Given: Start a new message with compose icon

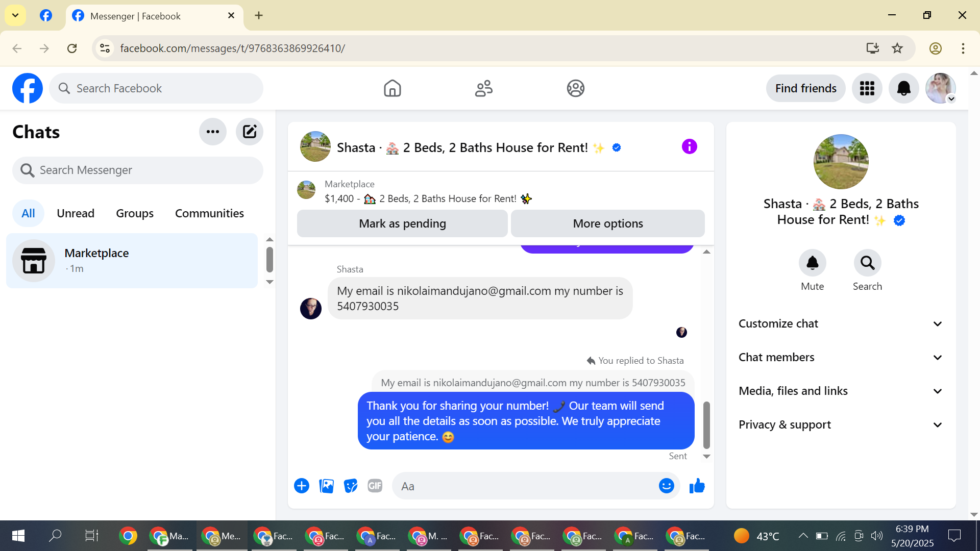Looking at the screenshot, I should (249, 132).
